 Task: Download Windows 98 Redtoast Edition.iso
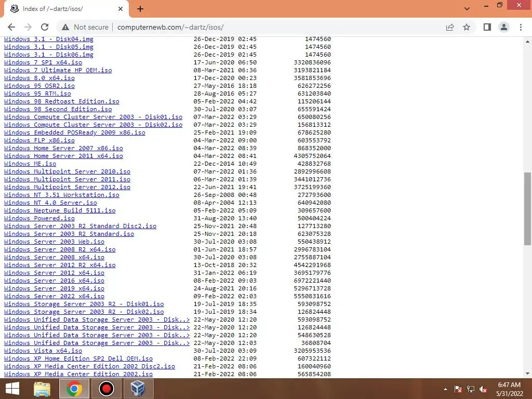pyautogui.click(x=62, y=101)
